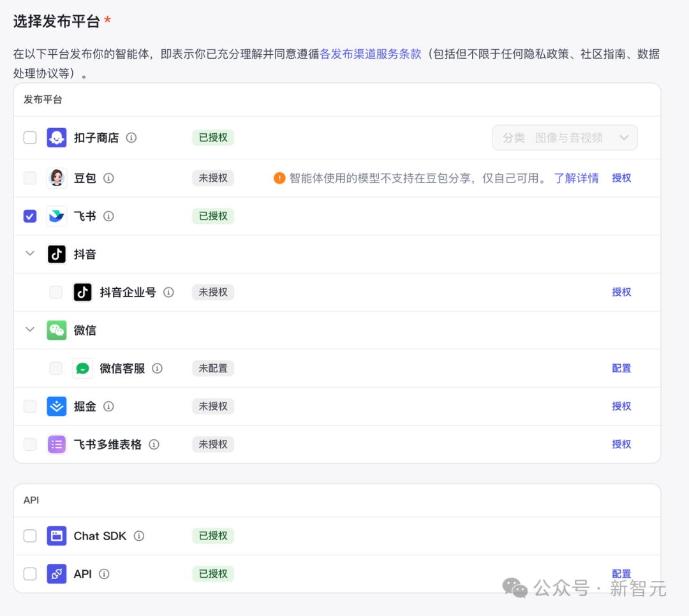Click 配置 for 微信客服
This screenshot has height=616, width=689.
point(621,368)
